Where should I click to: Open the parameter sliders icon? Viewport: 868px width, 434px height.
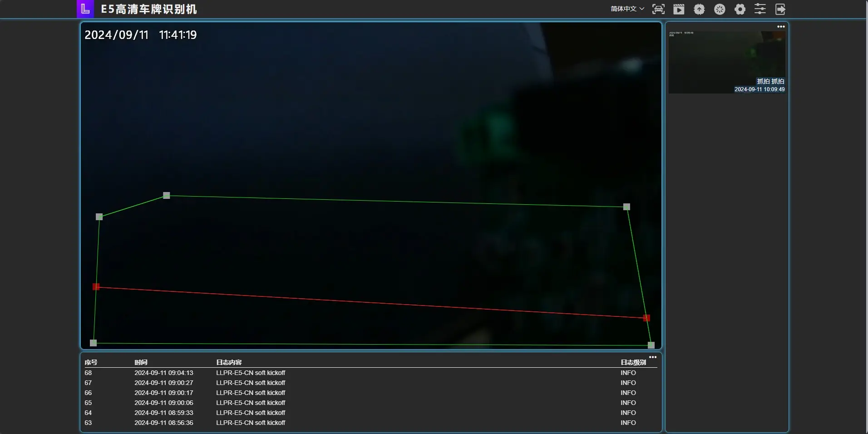pos(760,9)
